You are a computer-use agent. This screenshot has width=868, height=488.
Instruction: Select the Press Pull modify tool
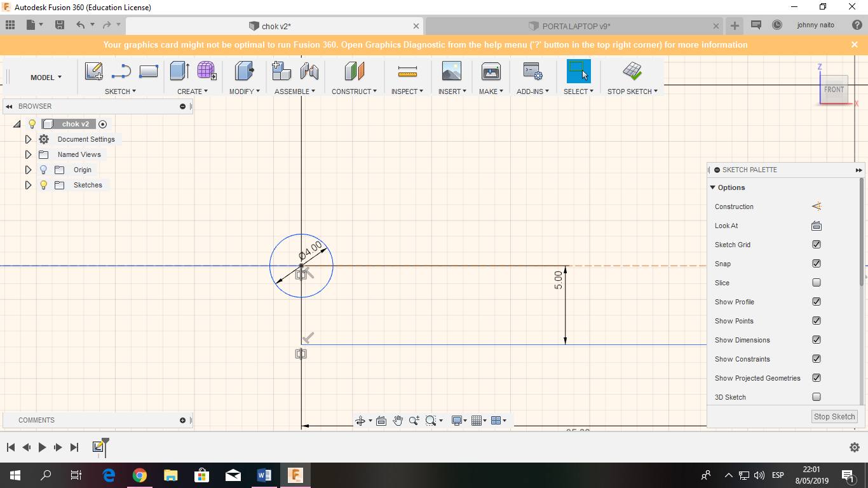coord(245,71)
